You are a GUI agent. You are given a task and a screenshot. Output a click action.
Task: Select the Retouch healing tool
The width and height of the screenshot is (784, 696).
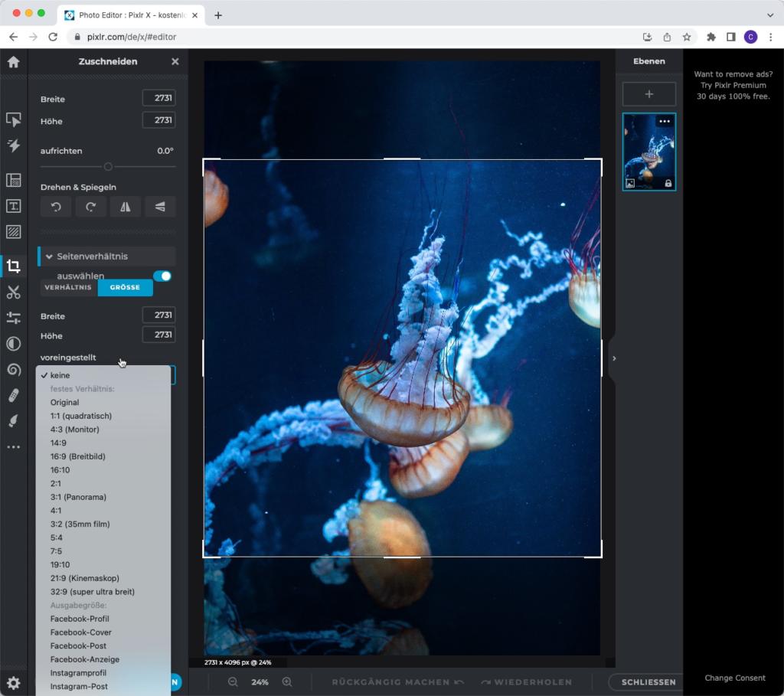[13, 396]
